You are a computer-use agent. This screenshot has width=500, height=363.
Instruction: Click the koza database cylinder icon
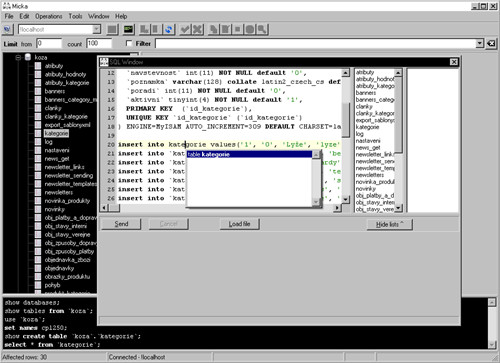click(x=28, y=57)
